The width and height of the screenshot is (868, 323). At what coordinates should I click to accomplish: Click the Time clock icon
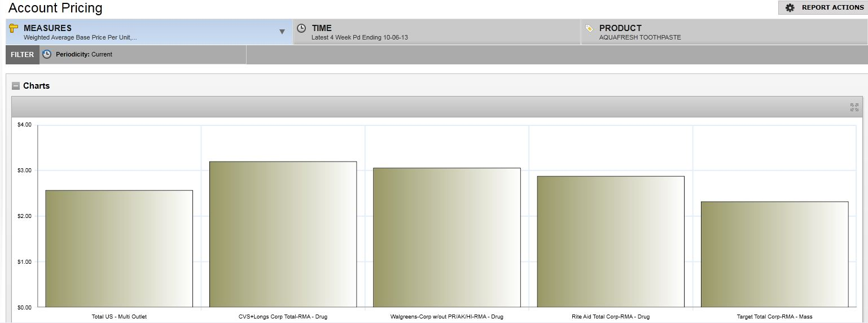coord(301,28)
